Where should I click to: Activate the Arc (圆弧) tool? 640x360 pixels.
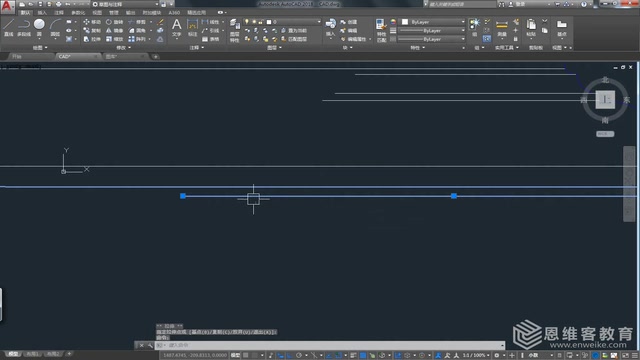tap(55, 28)
